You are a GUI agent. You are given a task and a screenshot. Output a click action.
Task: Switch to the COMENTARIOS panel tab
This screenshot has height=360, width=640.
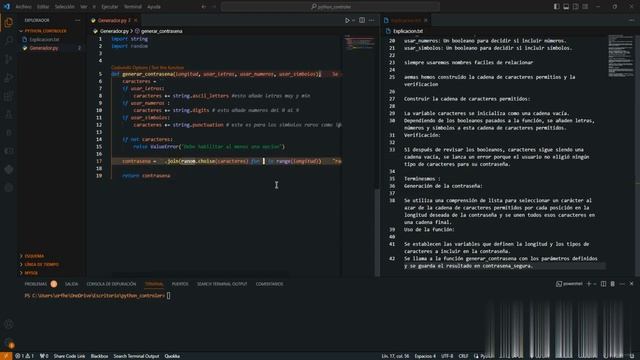point(269,284)
